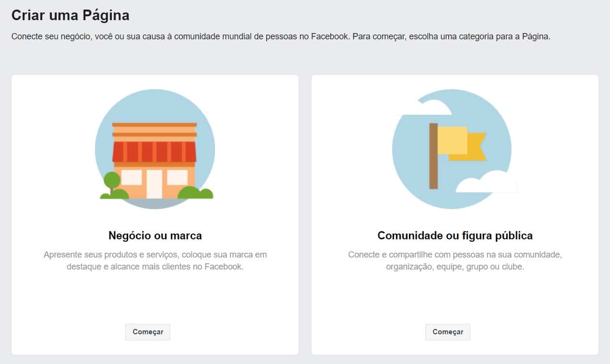Click the storefront illustration icon
The height and width of the screenshot is (364, 610).
click(155, 149)
